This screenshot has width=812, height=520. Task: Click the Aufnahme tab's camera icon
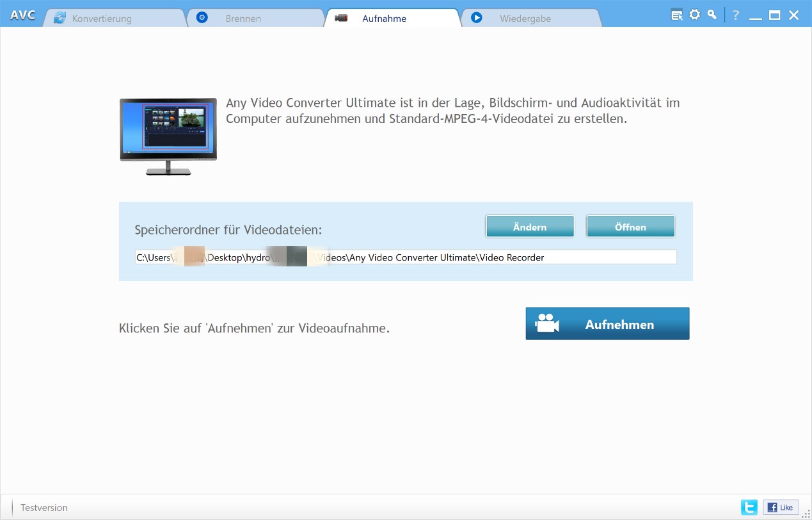coord(341,18)
